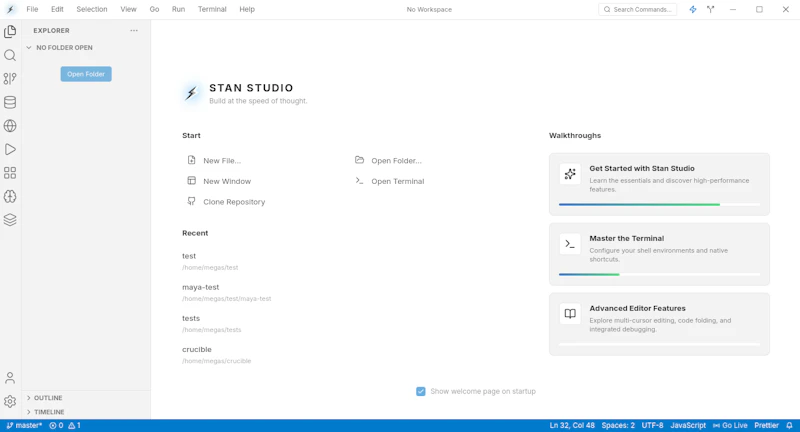Open Get Started with Stan Studio walkthrough
Screen dimensions: 800x432
click(x=659, y=184)
